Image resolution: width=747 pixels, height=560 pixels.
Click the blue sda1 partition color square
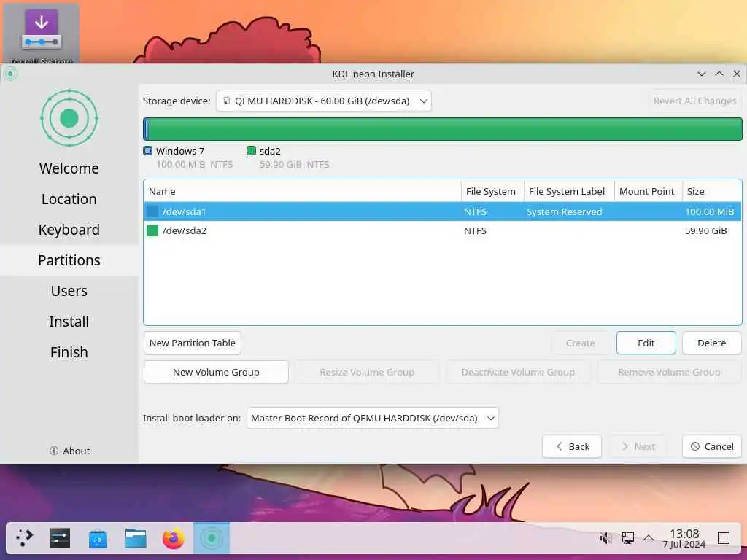152,211
